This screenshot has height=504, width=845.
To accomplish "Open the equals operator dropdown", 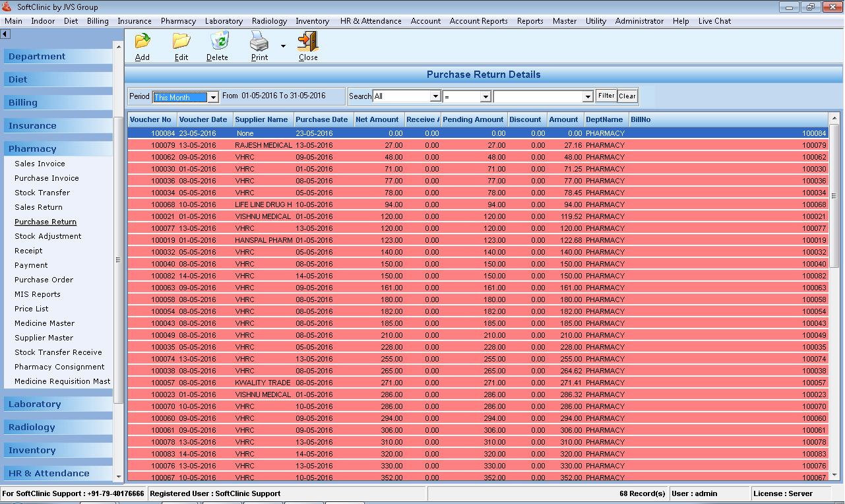I will pos(485,96).
